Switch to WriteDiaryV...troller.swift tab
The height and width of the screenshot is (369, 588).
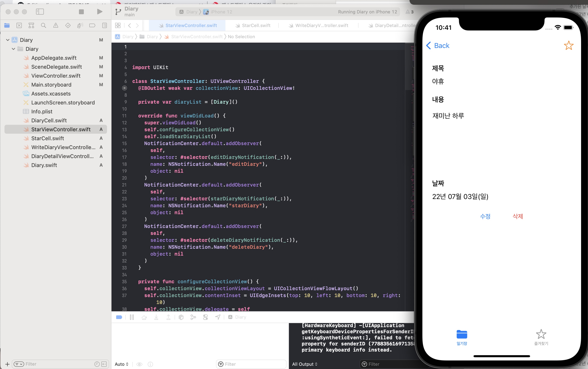coord(318,25)
